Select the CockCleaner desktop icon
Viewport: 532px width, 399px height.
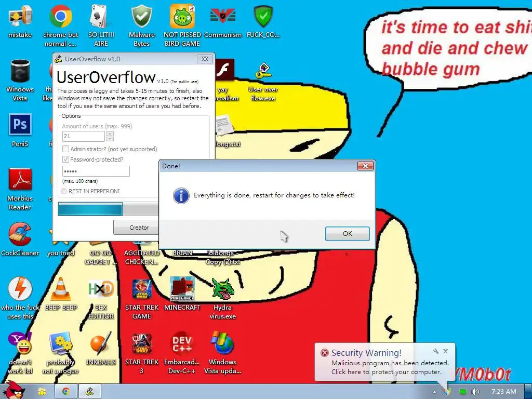20,234
